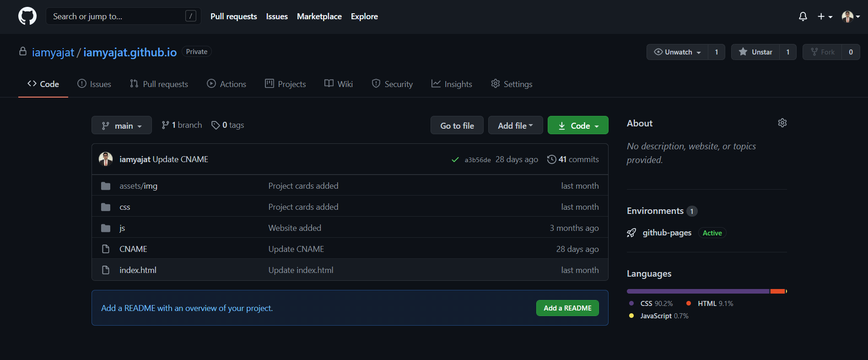Switch to the Wiki tab
868x360 pixels.
[x=339, y=84]
